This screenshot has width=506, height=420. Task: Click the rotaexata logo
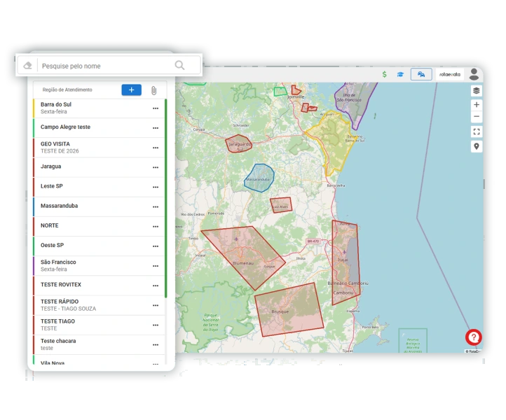coord(450,74)
